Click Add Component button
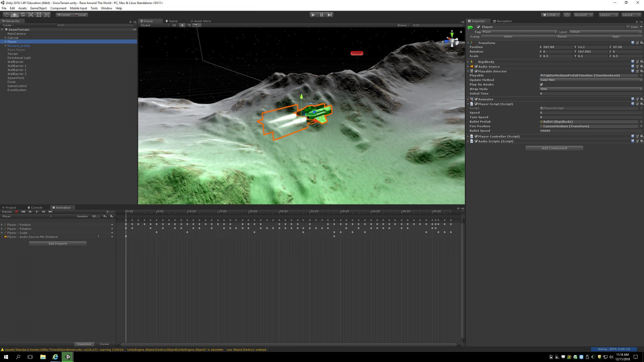The width and height of the screenshot is (644, 362). [554, 148]
